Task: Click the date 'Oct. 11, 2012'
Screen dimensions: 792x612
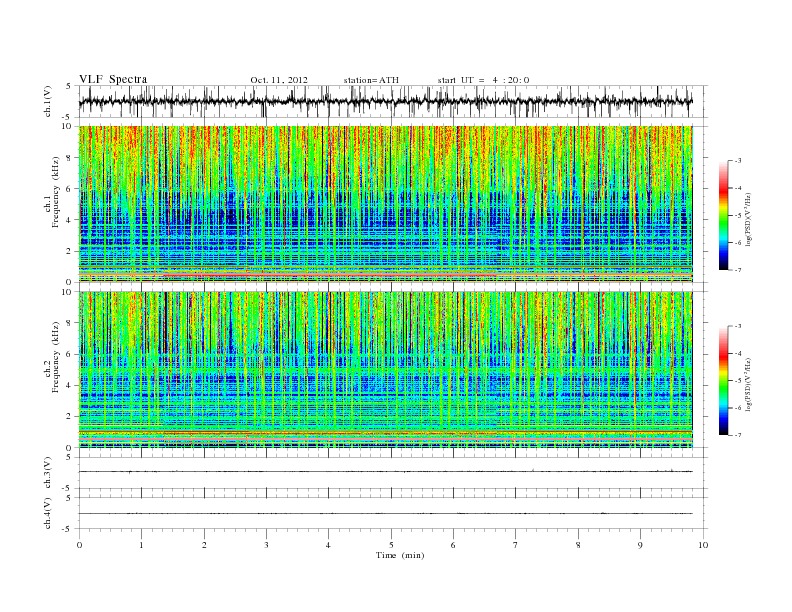Action: pyautogui.click(x=279, y=80)
